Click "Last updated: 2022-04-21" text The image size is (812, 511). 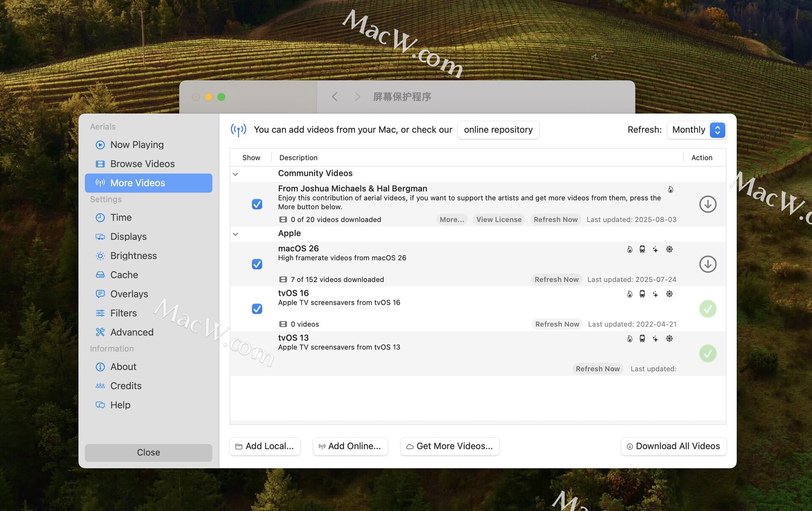[x=632, y=324]
